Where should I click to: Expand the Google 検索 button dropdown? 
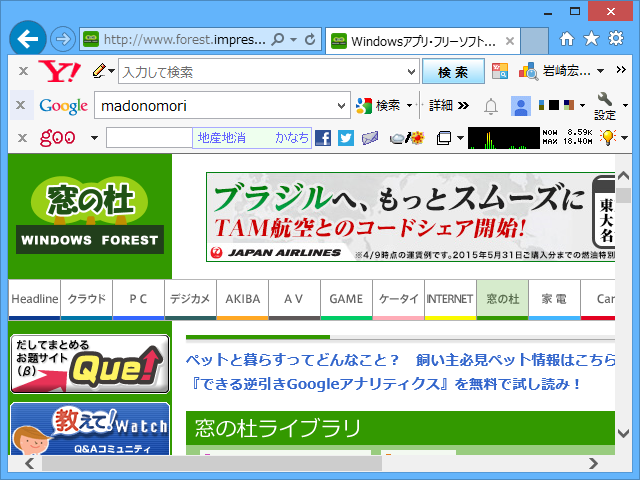click(409, 106)
